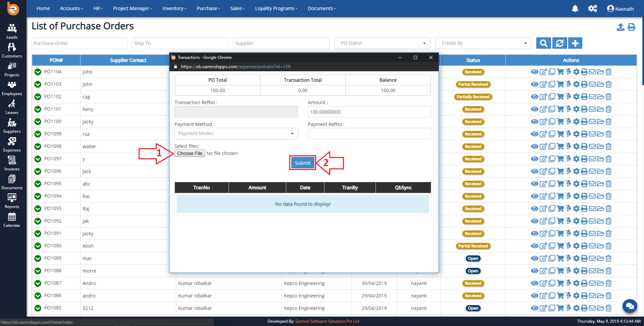This screenshot has width=644, height=326.
Task: Click the magnifier search button
Action: 544,43
